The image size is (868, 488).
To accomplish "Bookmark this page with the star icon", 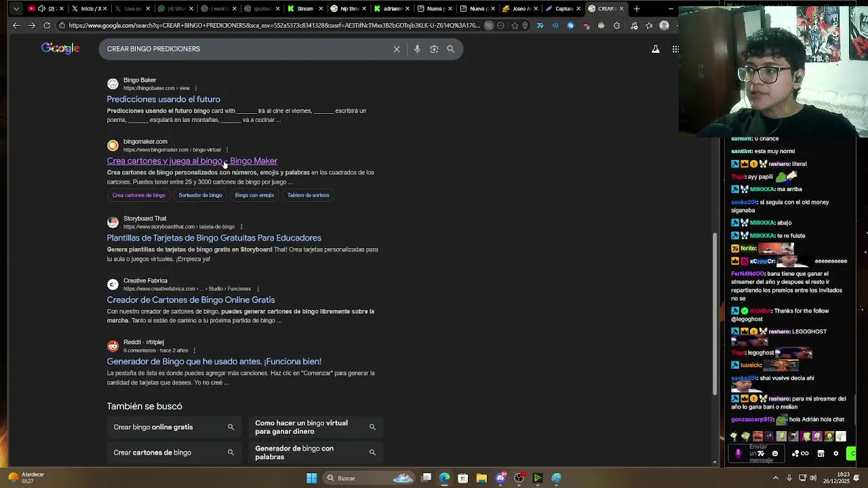I will point(515,25).
